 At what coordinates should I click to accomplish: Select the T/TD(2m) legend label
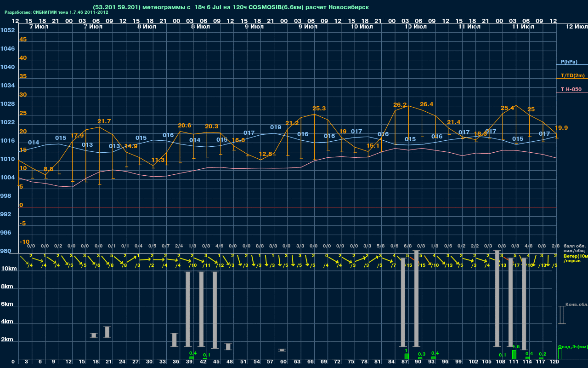573,75
